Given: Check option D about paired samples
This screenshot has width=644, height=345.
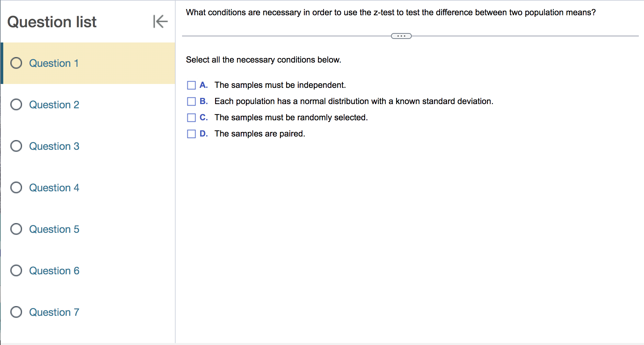Looking at the screenshot, I should (191, 134).
